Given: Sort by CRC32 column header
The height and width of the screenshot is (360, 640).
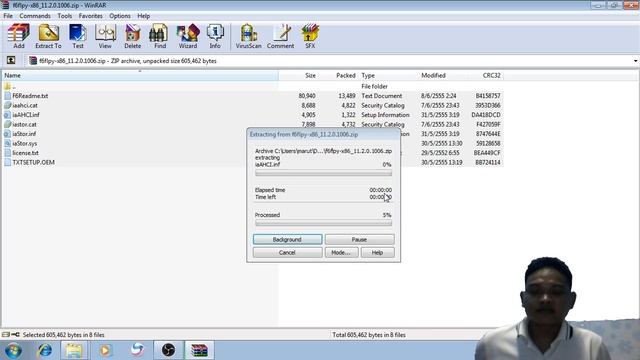Looking at the screenshot, I should pyautogui.click(x=486, y=76).
